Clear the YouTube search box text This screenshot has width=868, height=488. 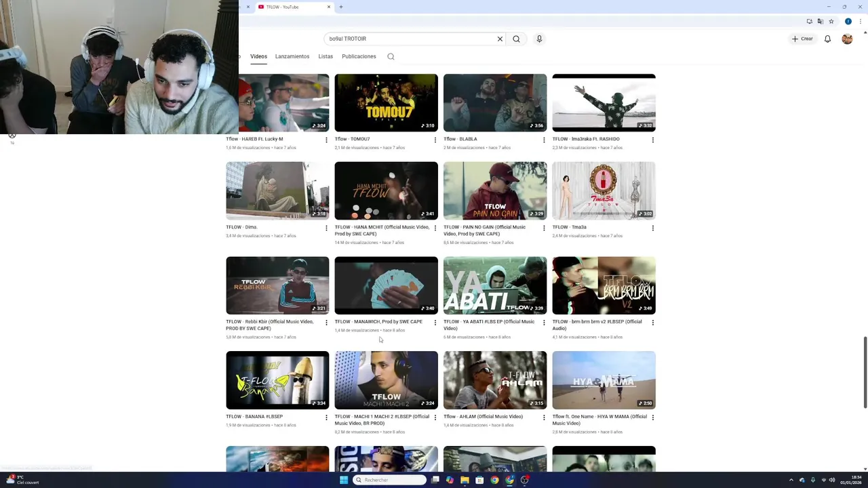(500, 39)
